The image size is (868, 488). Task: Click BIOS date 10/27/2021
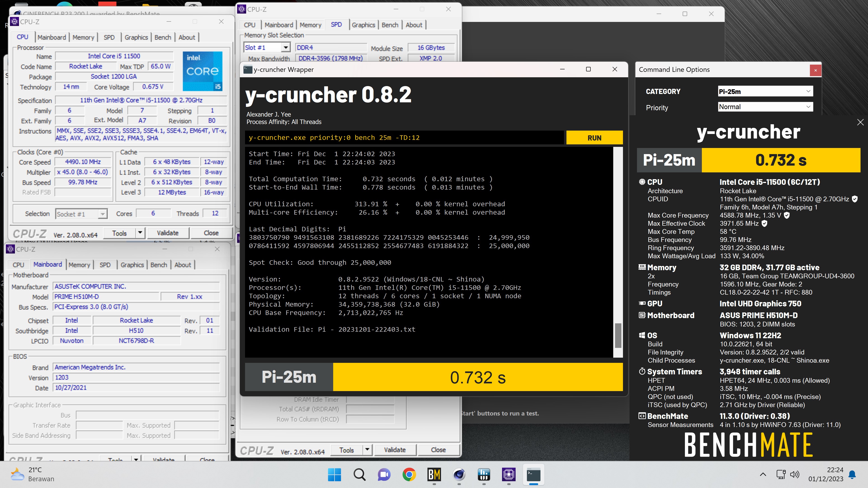136,388
